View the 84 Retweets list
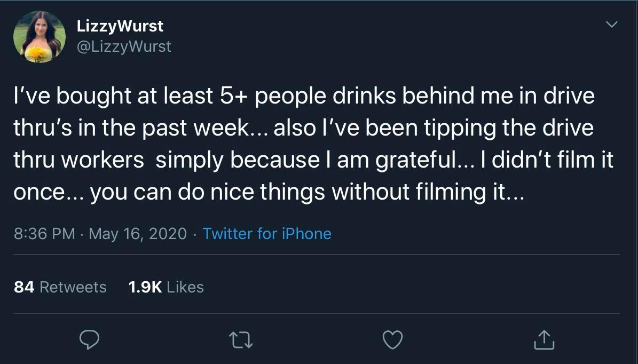Viewport: 638px width, 364px height. click(60, 287)
